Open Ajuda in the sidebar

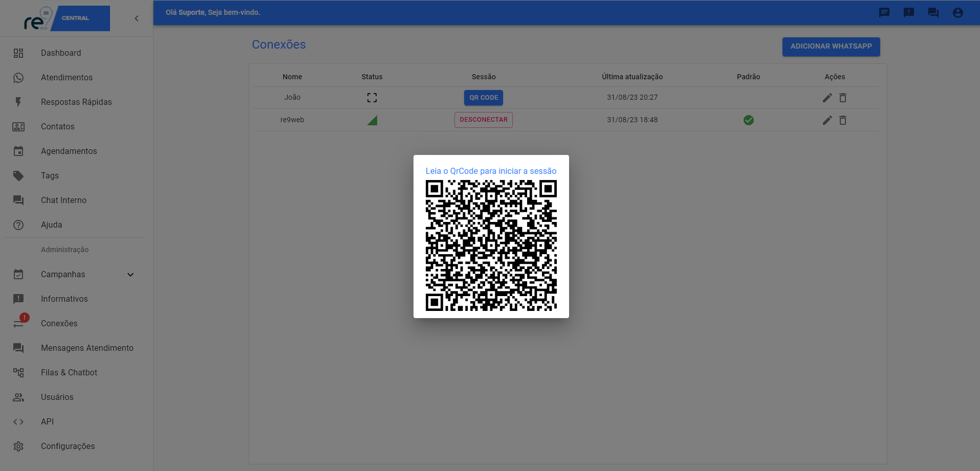tap(77, 225)
